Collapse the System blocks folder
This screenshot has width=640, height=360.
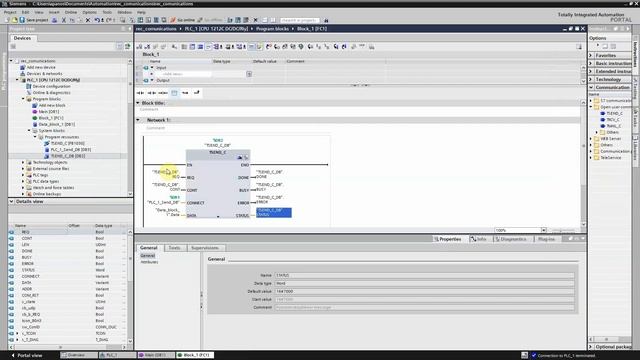pos(29,131)
